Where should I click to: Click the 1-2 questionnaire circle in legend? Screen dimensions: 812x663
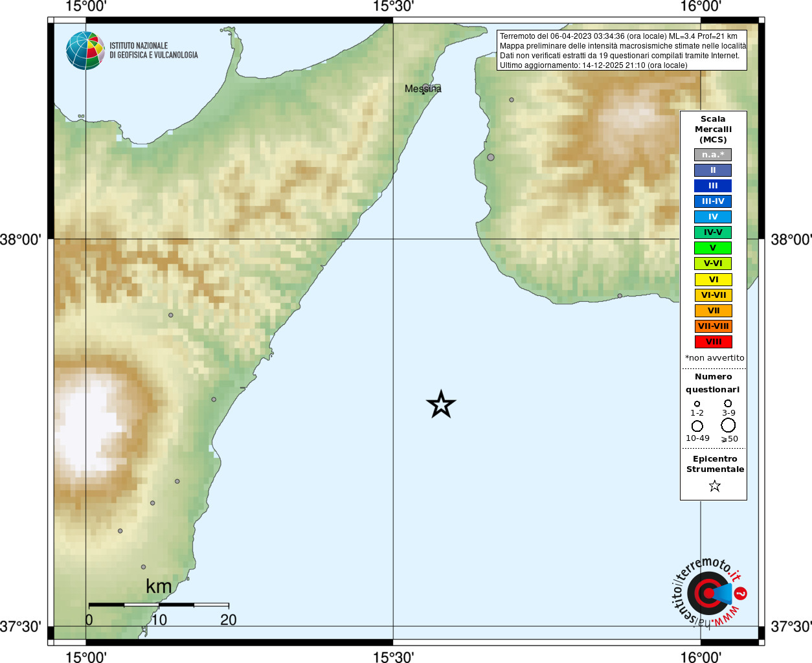(x=697, y=404)
